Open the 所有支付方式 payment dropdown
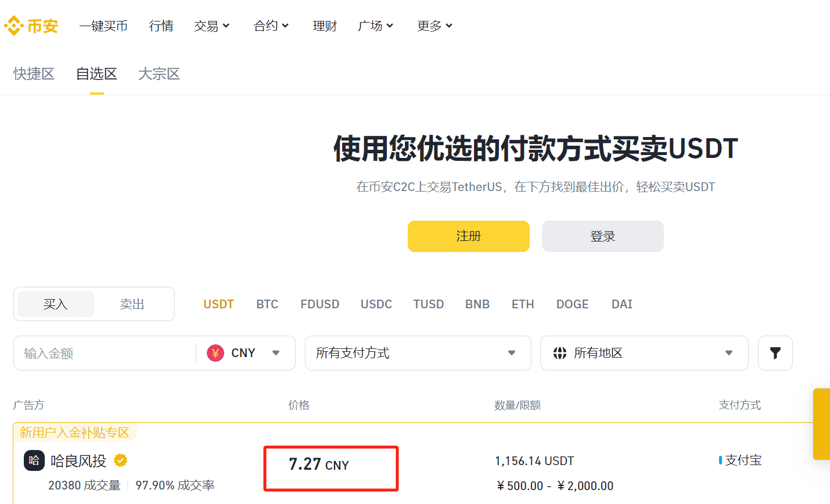The height and width of the screenshot is (504, 830). 418,353
